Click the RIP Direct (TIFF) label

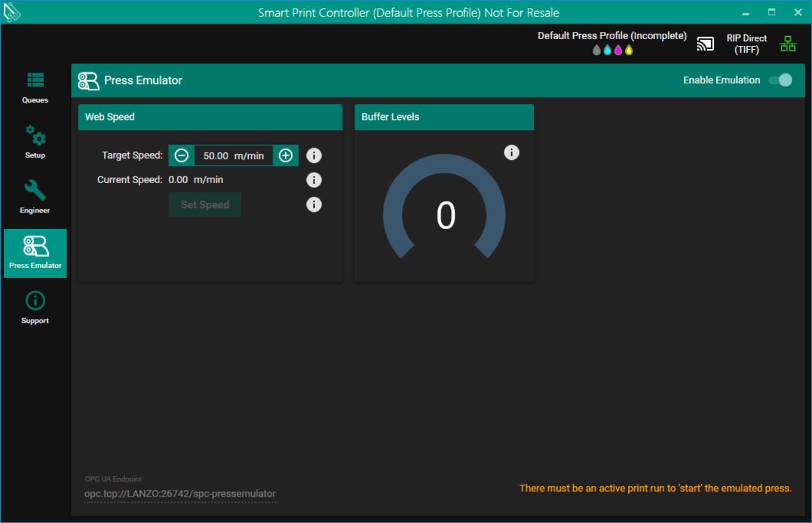746,43
